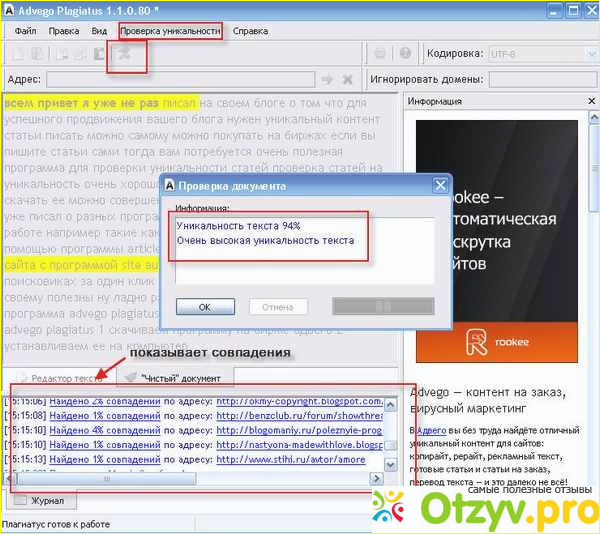
Task: Click into the Адрес input field
Action: [180, 79]
